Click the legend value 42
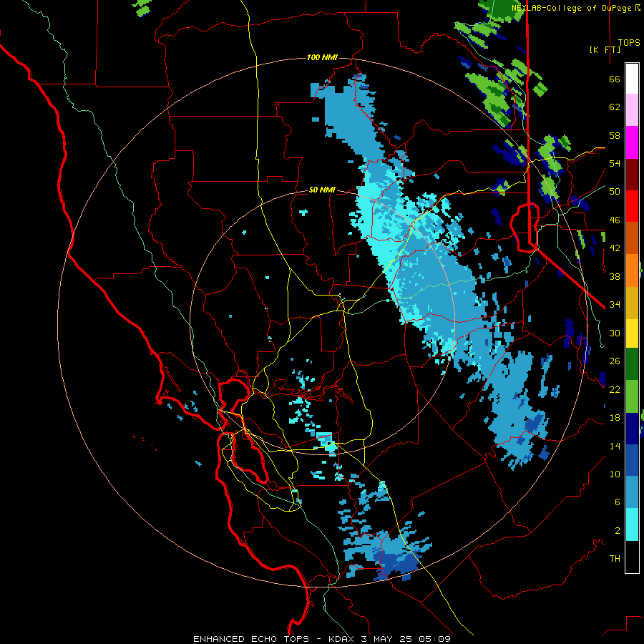Viewport: 644px width, 644px height. point(615,248)
